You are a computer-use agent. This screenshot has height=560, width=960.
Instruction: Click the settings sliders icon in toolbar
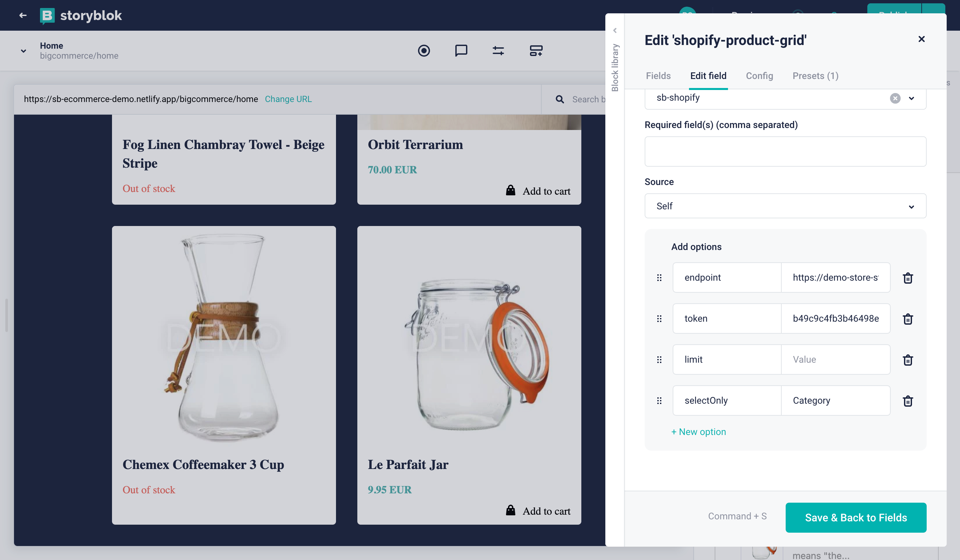click(498, 51)
